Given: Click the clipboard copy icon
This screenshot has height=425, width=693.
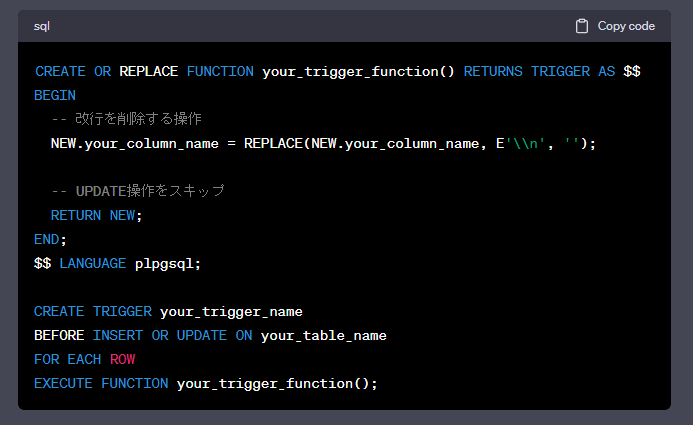Looking at the screenshot, I should (582, 26).
